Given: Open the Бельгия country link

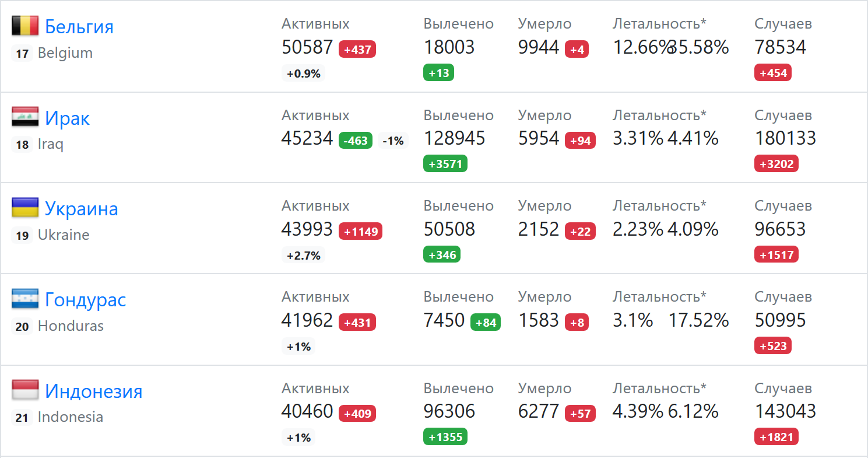Looking at the screenshot, I should [x=79, y=27].
